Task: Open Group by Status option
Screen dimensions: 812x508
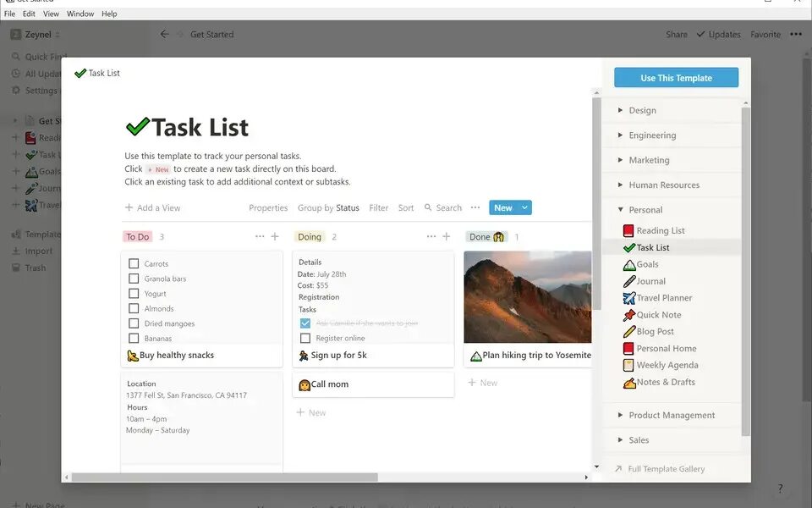Action: pyautogui.click(x=328, y=207)
